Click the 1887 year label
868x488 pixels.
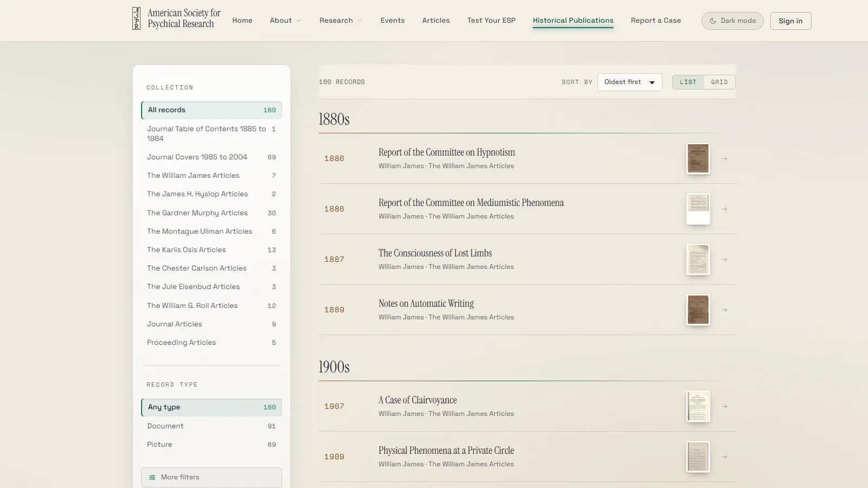(x=334, y=260)
